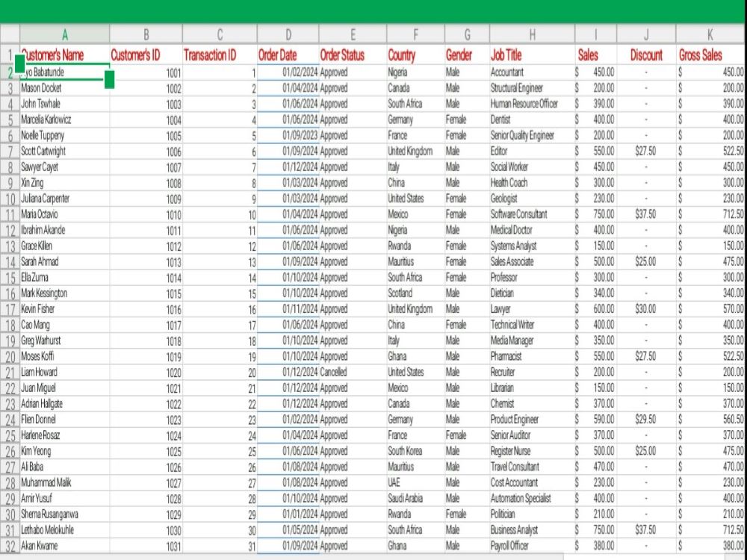This screenshot has height=560, width=747.
Task: Select the Sales column I header
Action: pos(595,34)
